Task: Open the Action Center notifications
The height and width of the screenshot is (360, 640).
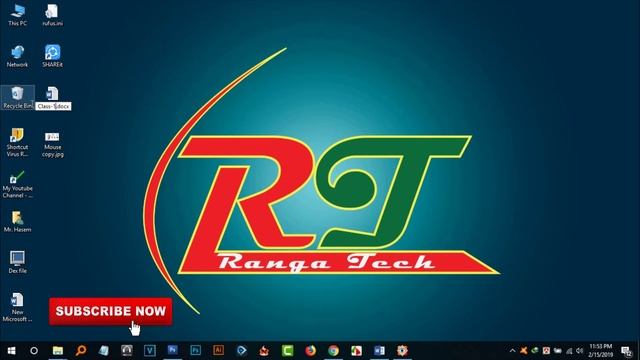Action: pos(626,351)
